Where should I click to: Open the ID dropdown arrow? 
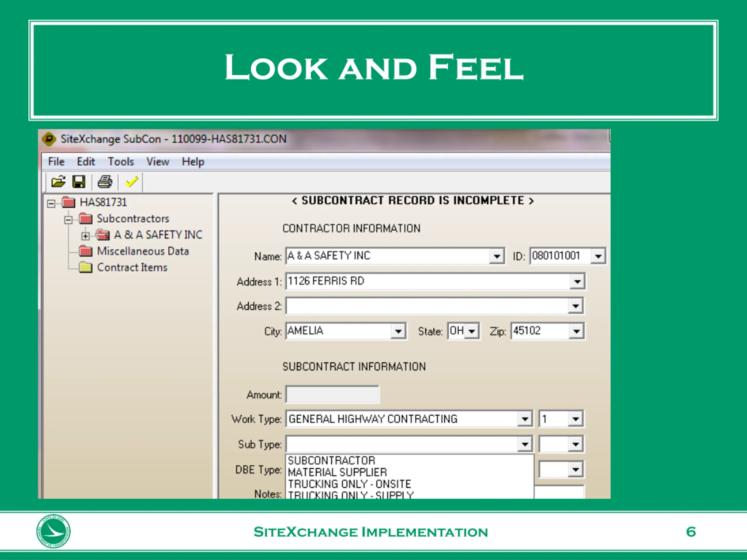pos(598,256)
